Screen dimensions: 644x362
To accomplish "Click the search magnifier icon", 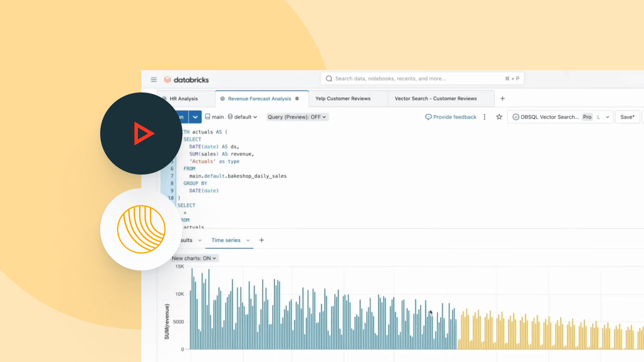I will click(x=329, y=79).
